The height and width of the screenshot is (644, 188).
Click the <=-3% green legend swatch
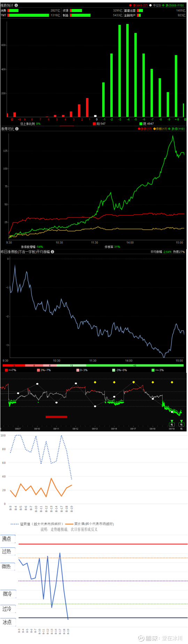153,370
